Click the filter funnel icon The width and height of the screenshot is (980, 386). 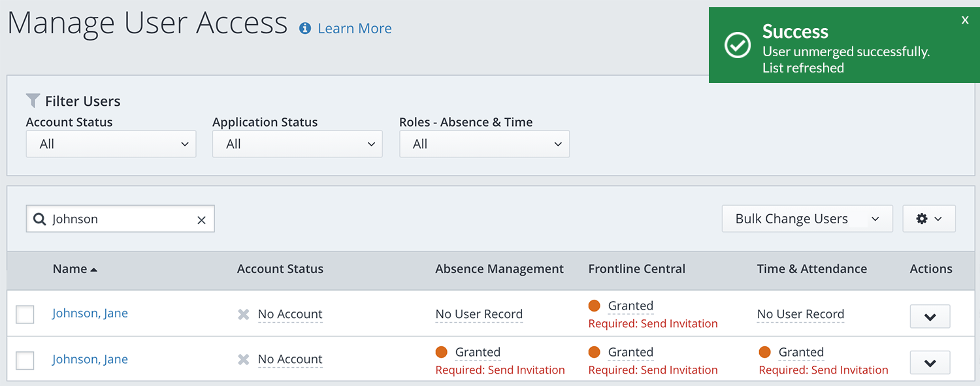[x=33, y=101]
